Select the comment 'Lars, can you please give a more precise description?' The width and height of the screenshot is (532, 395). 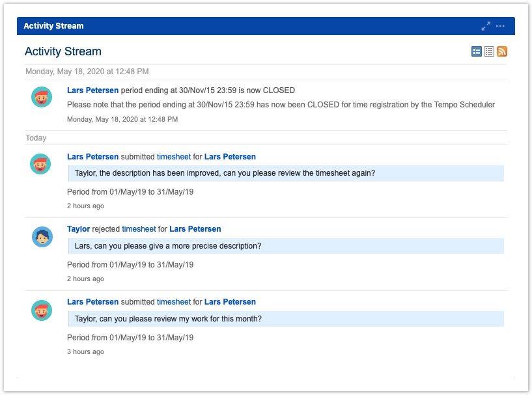pos(168,246)
